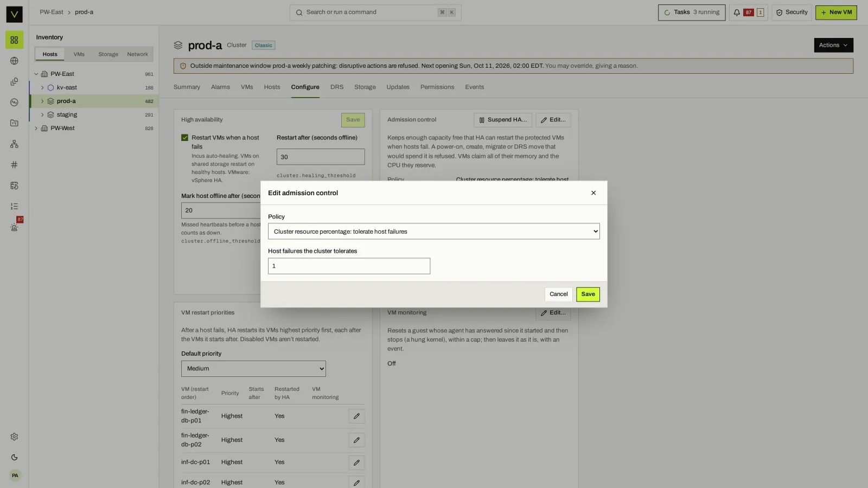Open the Network inventory tab
This screenshot has height=488, width=868.
137,54
